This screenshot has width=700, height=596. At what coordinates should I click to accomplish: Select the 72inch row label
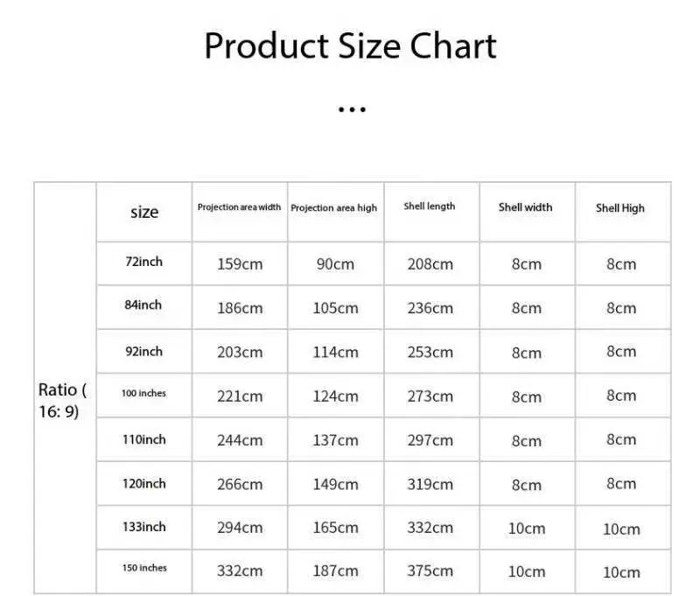tap(143, 262)
